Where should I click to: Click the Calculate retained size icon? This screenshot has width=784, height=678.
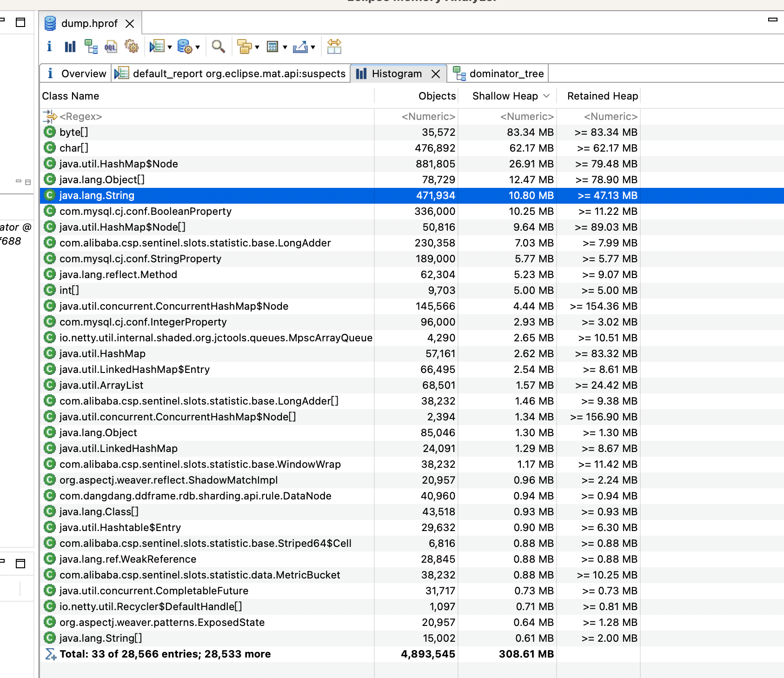pos(272,47)
